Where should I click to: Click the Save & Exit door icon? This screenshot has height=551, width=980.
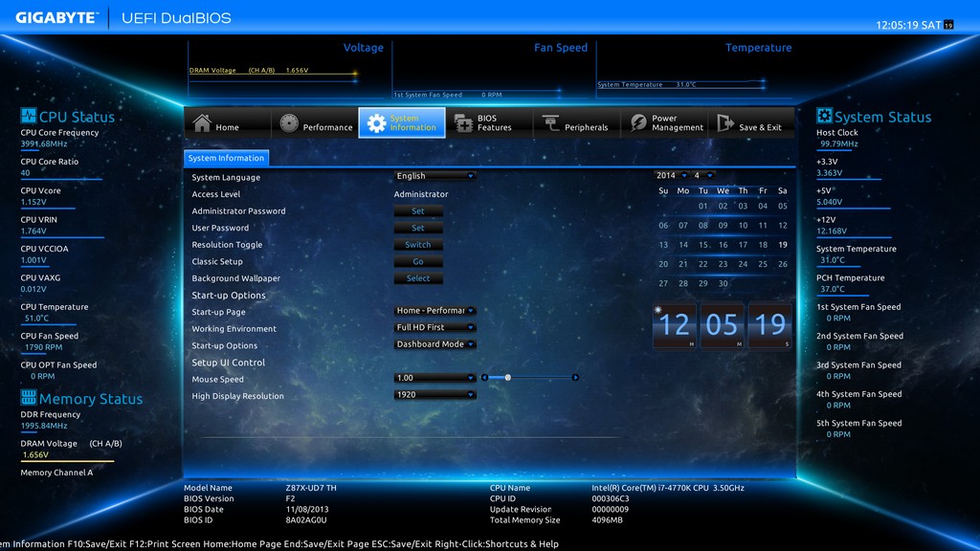click(725, 123)
